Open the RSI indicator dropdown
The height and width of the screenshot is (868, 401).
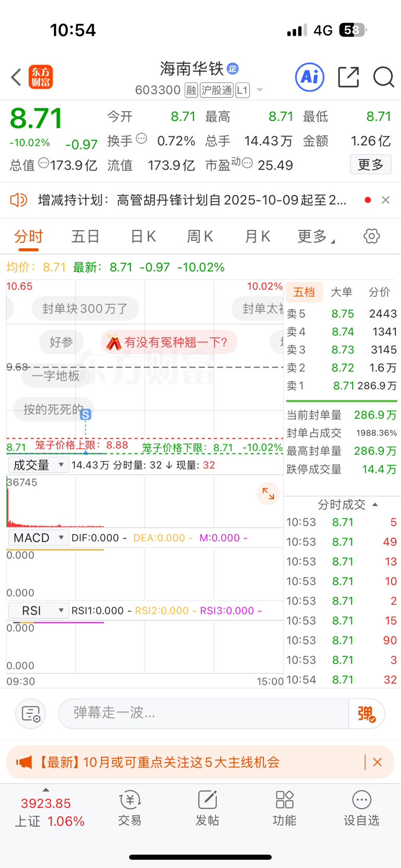click(x=38, y=610)
